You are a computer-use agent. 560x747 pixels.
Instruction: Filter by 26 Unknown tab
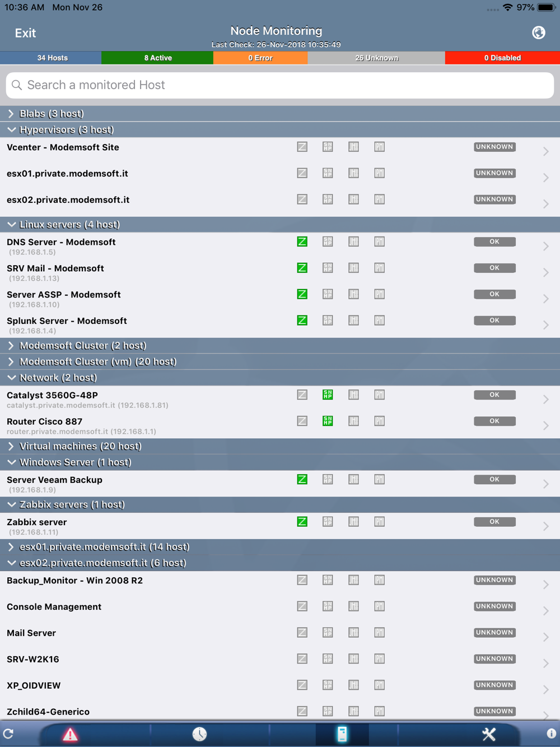pyautogui.click(x=376, y=58)
